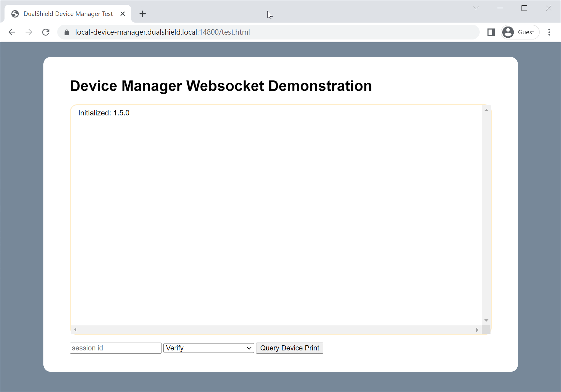Image resolution: width=561 pixels, height=392 pixels.
Task: Open the Verify dropdown
Action: 208,348
